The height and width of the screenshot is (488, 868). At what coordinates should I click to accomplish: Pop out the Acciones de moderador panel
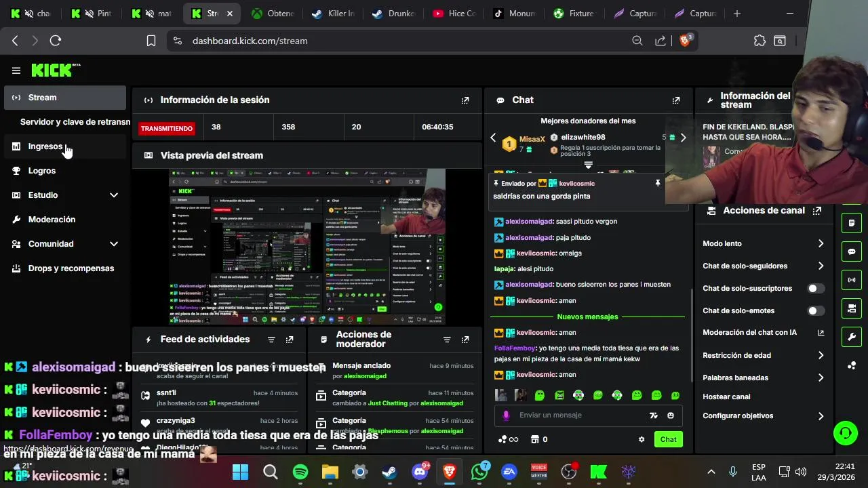coord(465,340)
